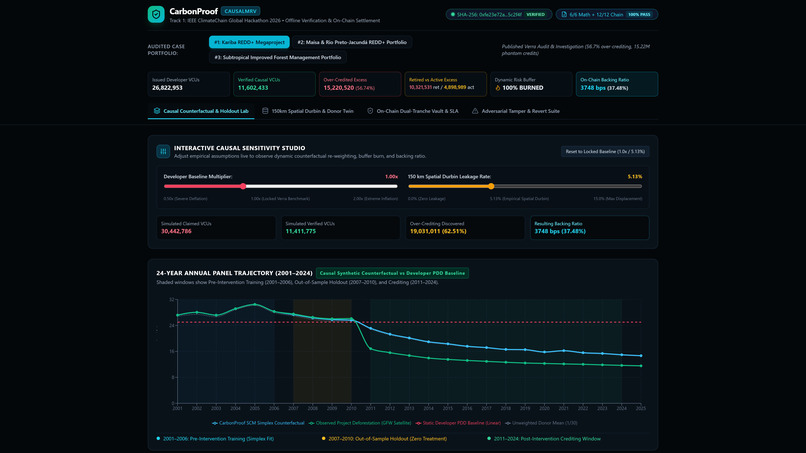Click the Simulated Verified VCUs value 11,411,775

tap(301, 231)
